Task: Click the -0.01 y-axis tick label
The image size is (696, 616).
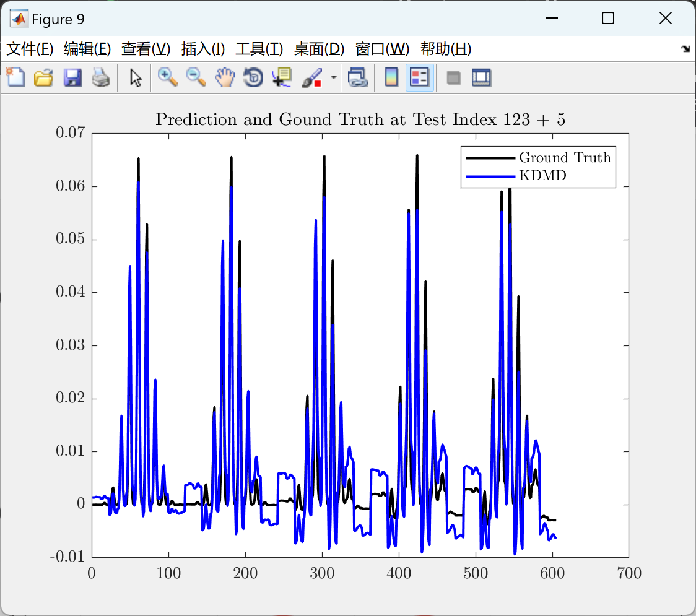Action: (x=67, y=557)
